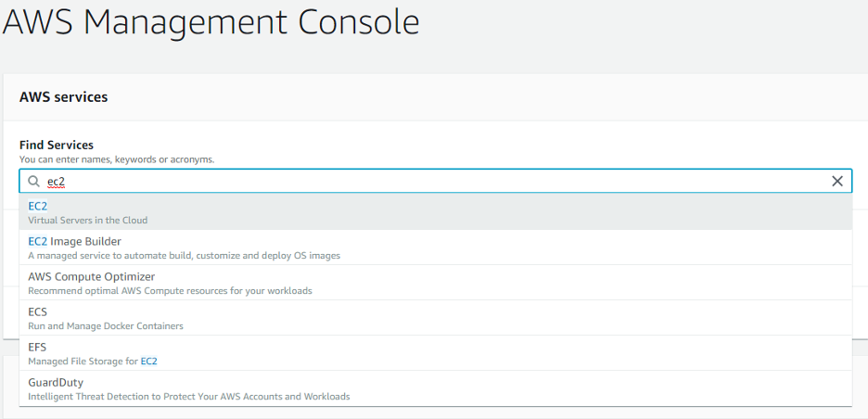Click the magnifying glass search icon
This screenshot has width=868, height=419.
tap(33, 182)
